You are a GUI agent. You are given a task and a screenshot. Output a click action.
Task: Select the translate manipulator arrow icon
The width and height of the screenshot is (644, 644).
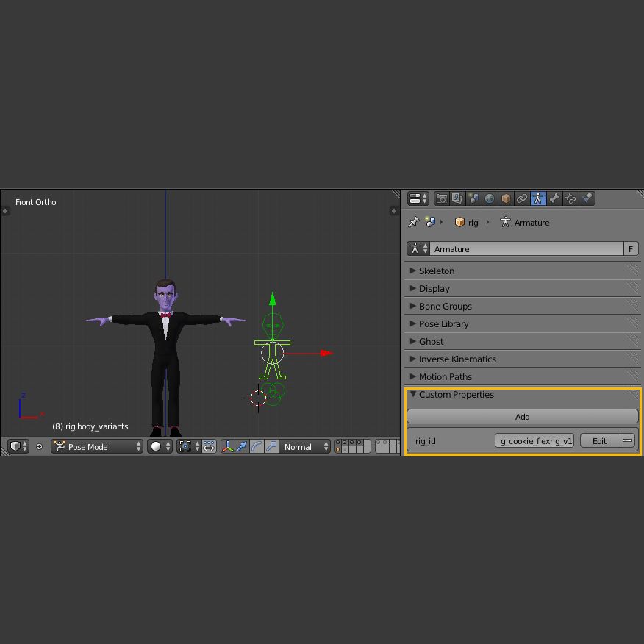243,447
